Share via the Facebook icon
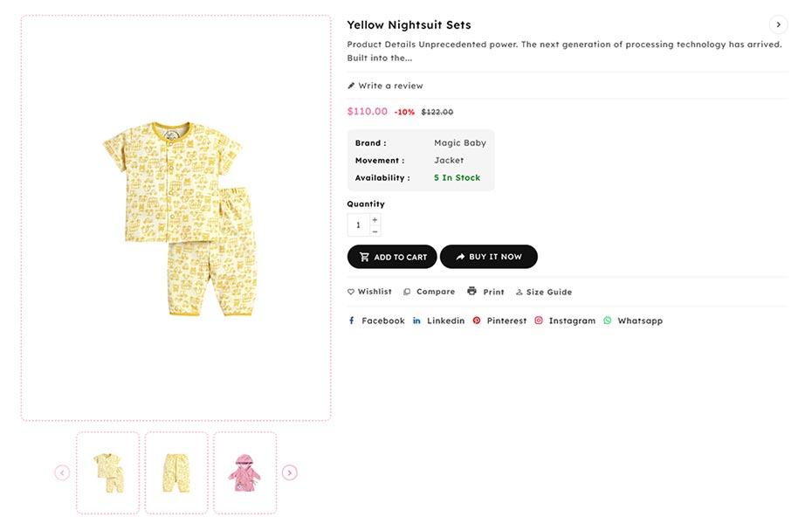 tap(352, 321)
